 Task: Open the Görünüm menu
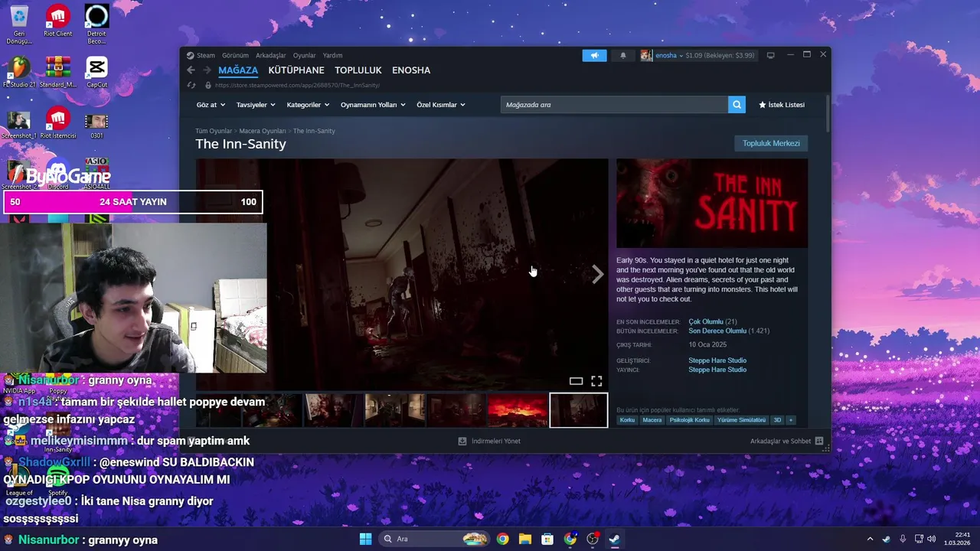[235, 55]
